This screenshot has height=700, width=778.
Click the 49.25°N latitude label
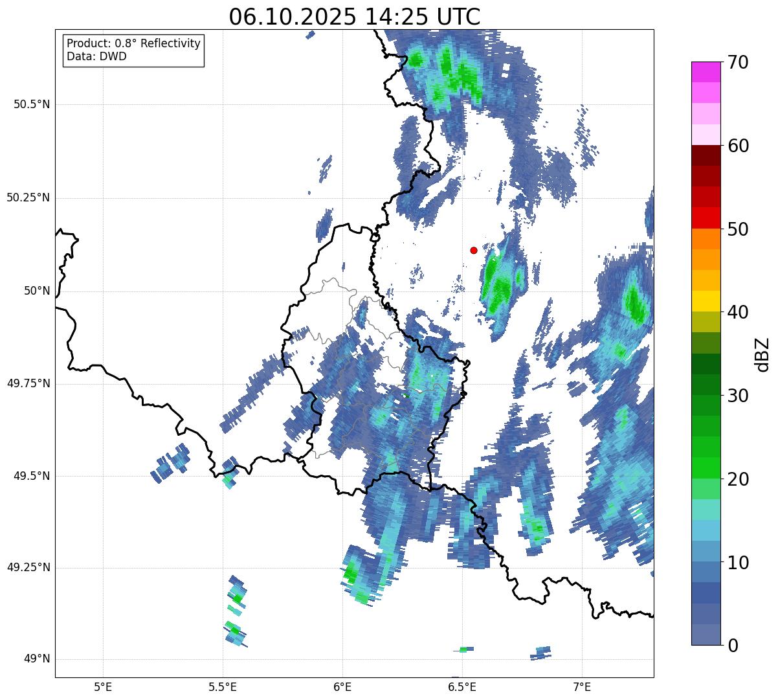(28, 567)
